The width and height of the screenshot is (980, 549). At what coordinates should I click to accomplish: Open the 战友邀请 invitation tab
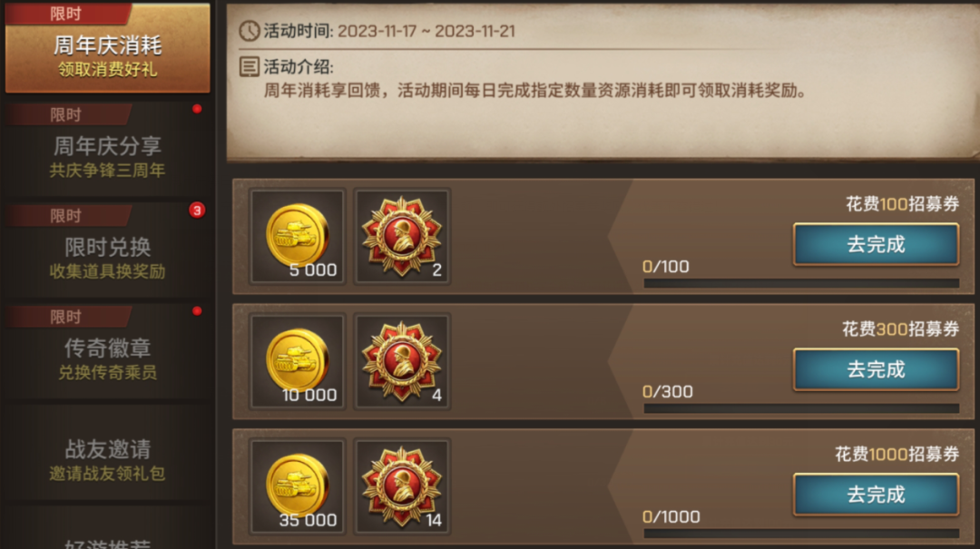107,453
